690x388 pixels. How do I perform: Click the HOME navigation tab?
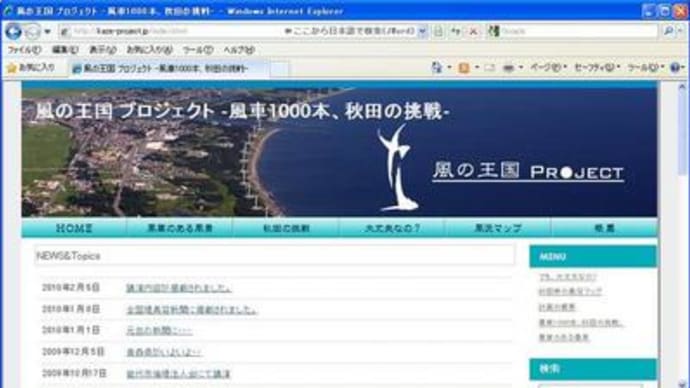pos(74,228)
